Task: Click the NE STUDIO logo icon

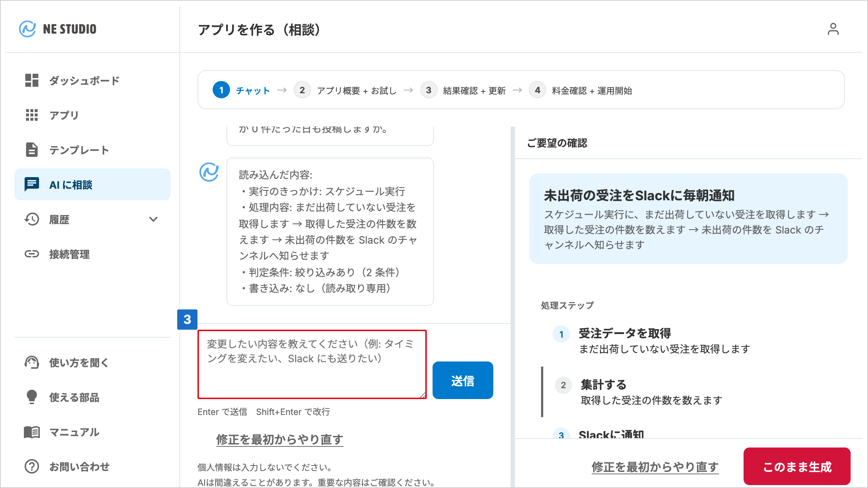Action: pos(27,29)
